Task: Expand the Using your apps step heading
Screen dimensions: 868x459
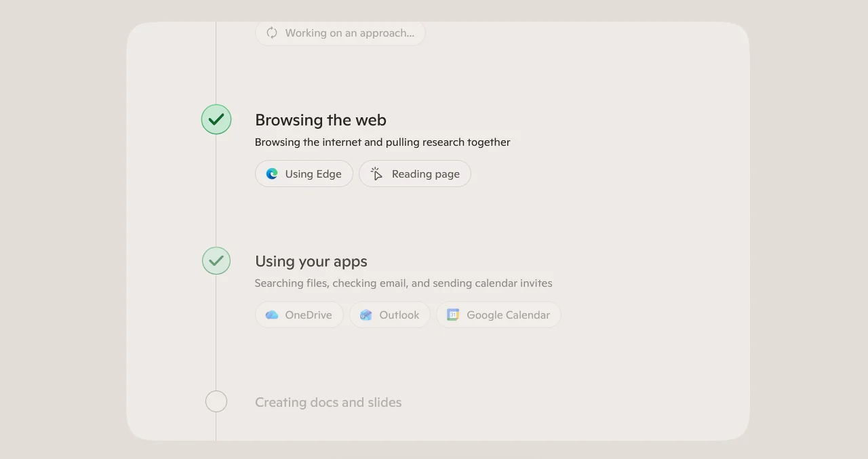Action: 311,261
